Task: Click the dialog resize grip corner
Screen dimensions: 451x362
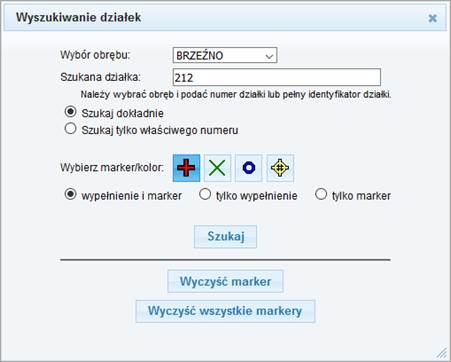Action: 442,353
